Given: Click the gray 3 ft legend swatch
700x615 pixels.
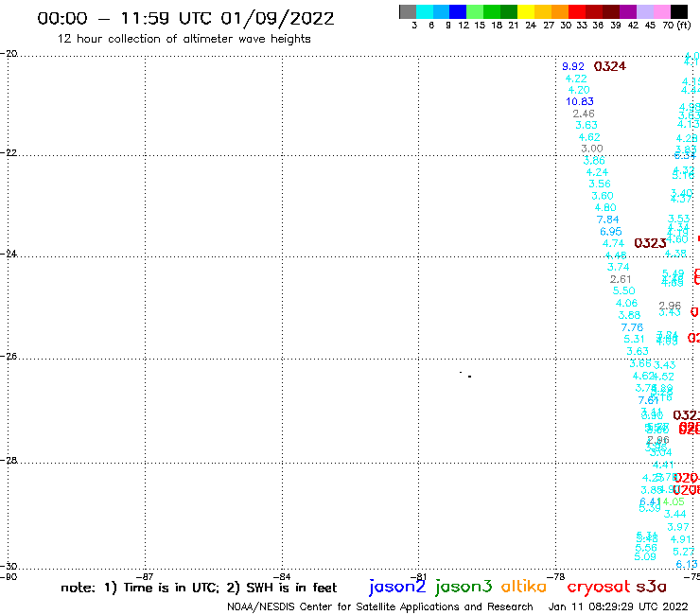Looking at the screenshot, I should [408, 11].
